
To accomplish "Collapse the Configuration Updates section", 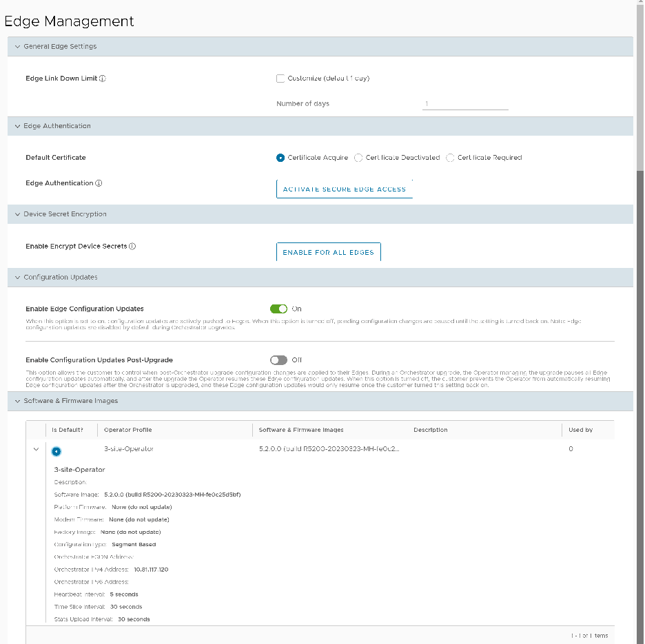I will (x=17, y=278).
